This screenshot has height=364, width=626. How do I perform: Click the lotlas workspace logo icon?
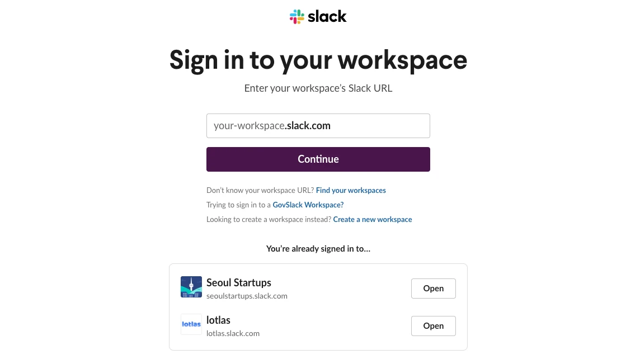191,324
